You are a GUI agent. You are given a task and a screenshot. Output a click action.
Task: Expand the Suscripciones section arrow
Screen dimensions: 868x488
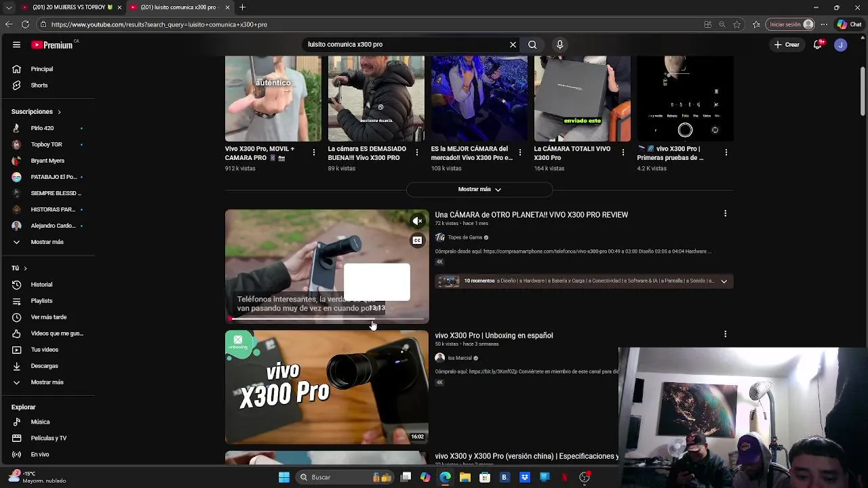[x=59, y=112]
